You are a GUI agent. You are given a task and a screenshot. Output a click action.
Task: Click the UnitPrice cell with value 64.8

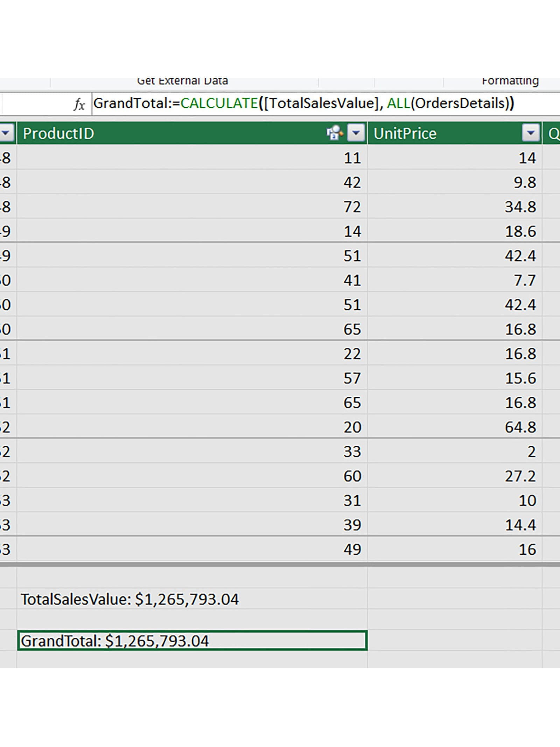coord(454,427)
